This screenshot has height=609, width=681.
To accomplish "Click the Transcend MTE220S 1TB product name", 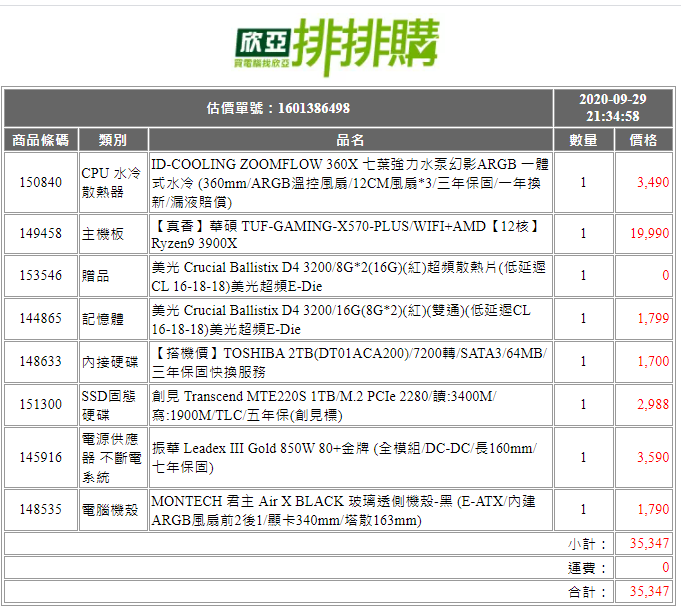I will point(324,406).
